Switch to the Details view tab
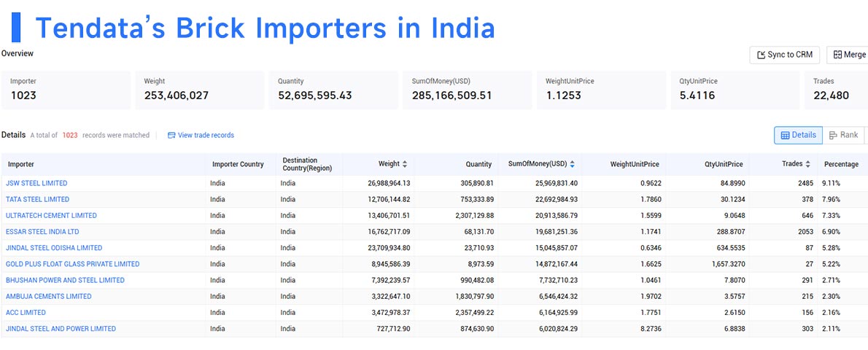868x350 pixels. pos(798,135)
